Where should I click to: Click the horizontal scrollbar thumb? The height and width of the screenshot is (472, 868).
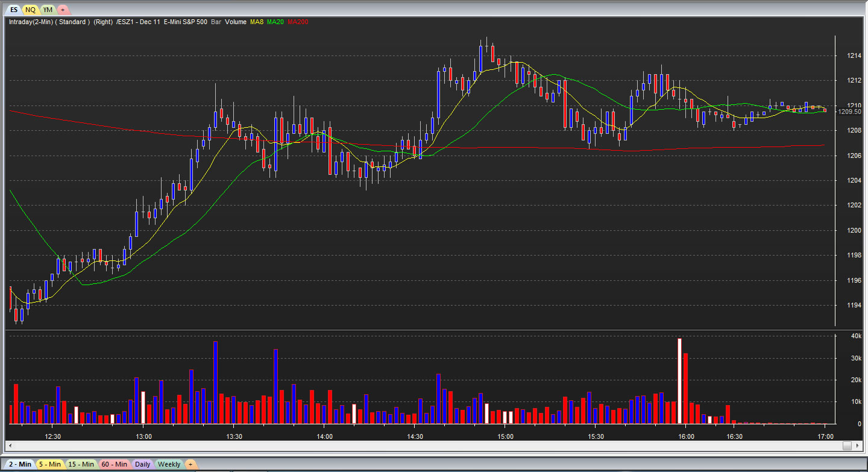pyautogui.click(x=848, y=445)
